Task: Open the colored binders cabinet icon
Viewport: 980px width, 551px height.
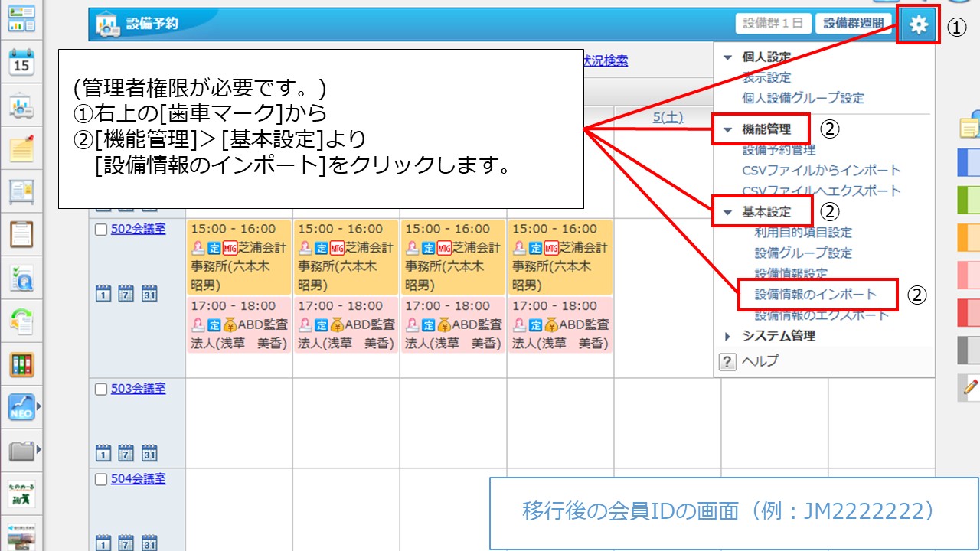Action: coord(21,365)
